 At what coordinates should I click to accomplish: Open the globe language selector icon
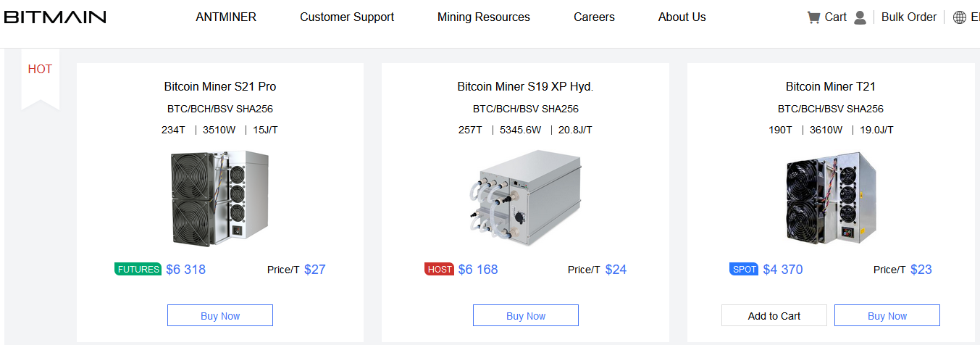(960, 17)
